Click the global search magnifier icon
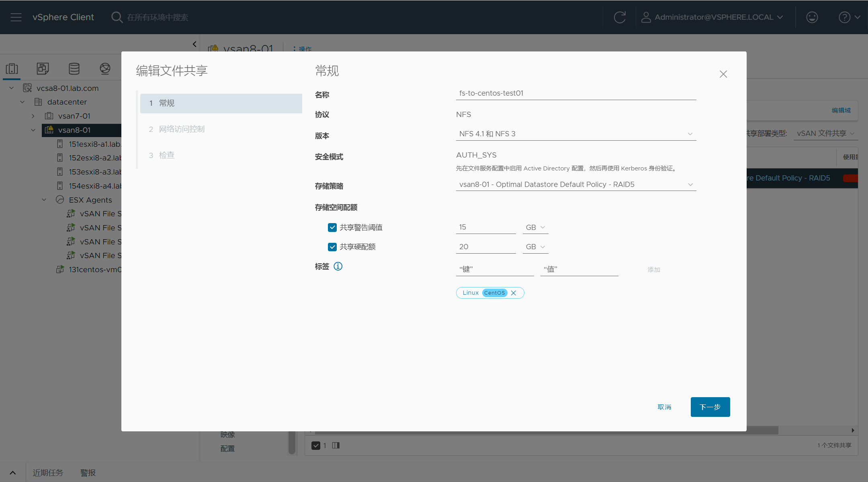868x482 pixels. coord(117,17)
